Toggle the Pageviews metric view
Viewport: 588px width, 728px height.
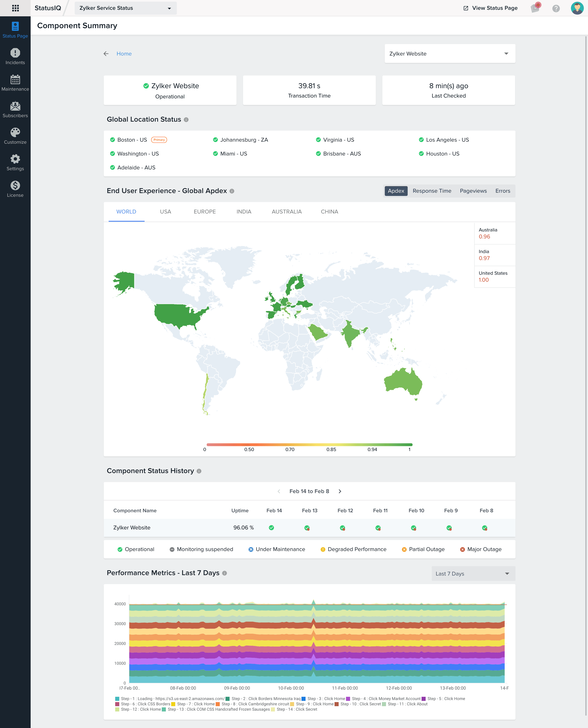(473, 191)
